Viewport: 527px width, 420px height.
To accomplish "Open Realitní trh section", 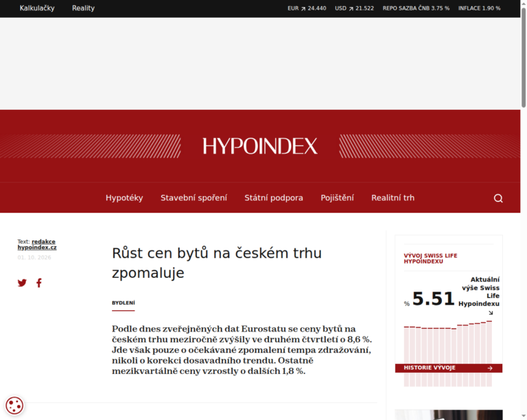I will point(393,198).
